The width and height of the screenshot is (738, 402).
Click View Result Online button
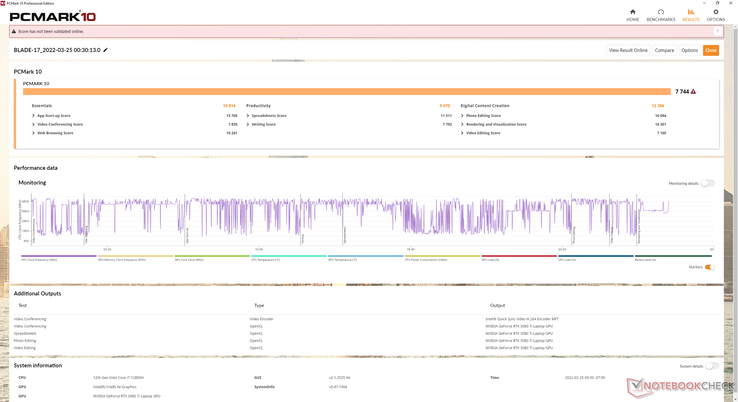(x=628, y=50)
